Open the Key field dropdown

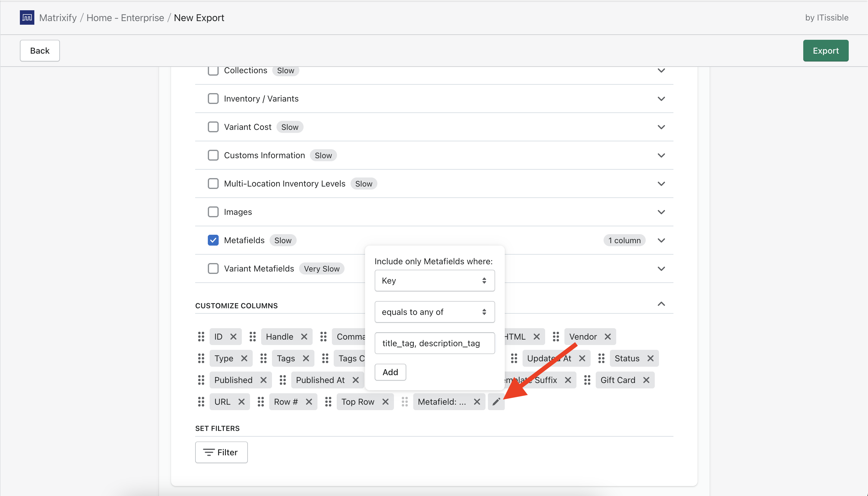point(434,280)
